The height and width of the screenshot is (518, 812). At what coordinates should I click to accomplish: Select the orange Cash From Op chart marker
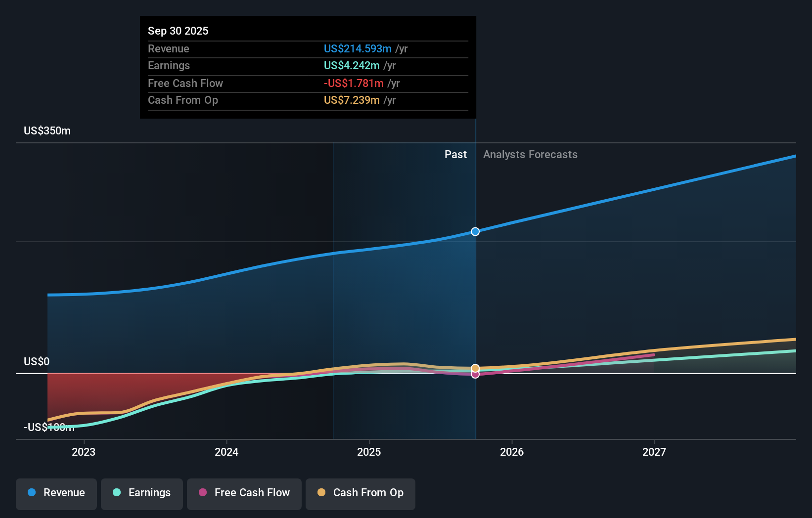475,368
